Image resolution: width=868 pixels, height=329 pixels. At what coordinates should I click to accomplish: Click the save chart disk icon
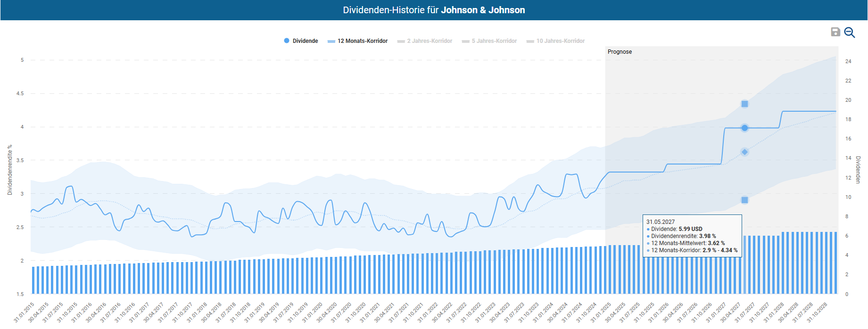tap(835, 32)
